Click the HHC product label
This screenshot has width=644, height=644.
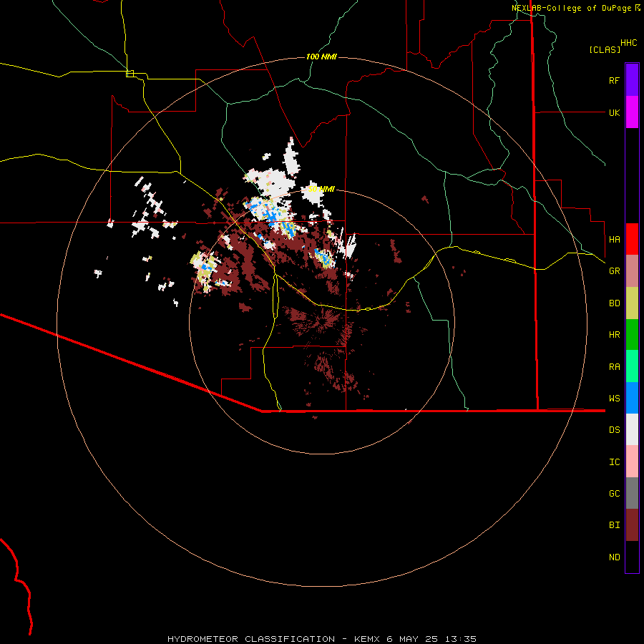click(629, 43)
